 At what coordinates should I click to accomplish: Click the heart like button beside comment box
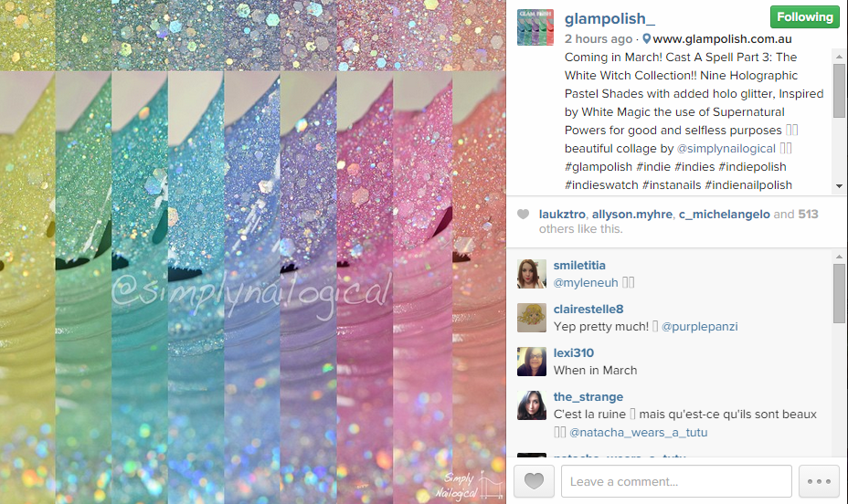point(534,481)
